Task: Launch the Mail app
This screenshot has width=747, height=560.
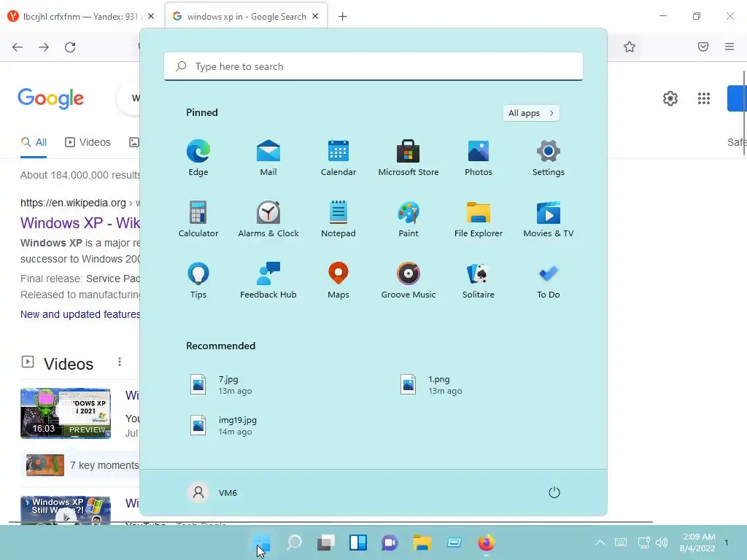Action: point(268,158)
